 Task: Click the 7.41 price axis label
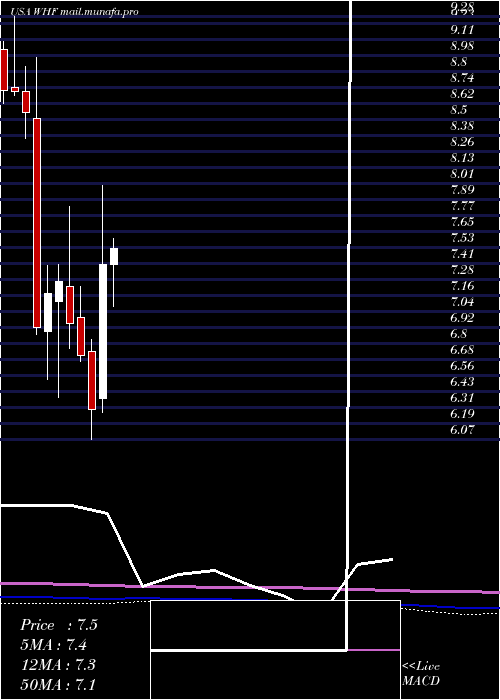point(462,254)
